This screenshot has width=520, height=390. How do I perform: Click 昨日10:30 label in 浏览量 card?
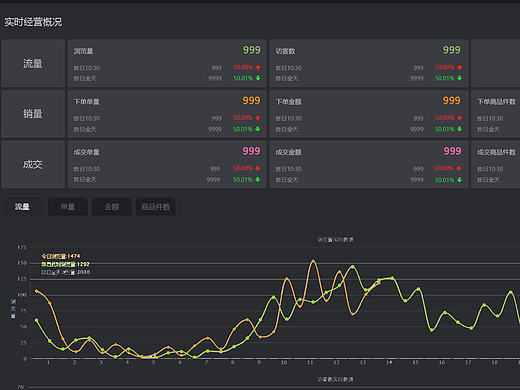87,68
